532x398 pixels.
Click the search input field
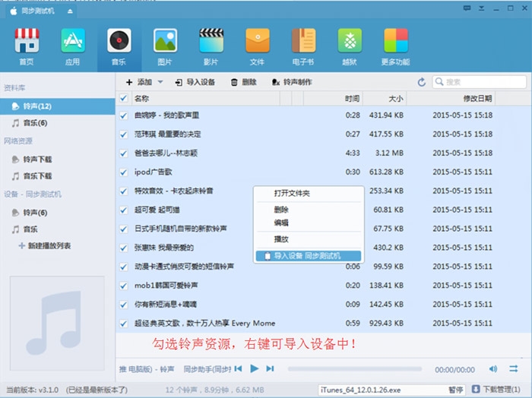(x=480, y=82)
